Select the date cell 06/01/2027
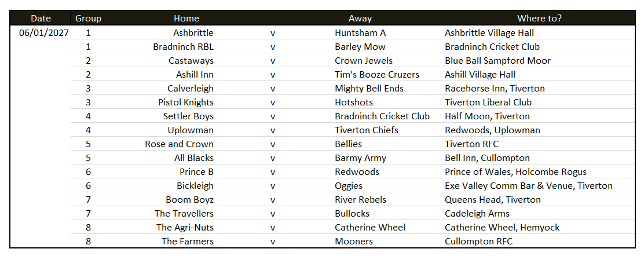 44,33
